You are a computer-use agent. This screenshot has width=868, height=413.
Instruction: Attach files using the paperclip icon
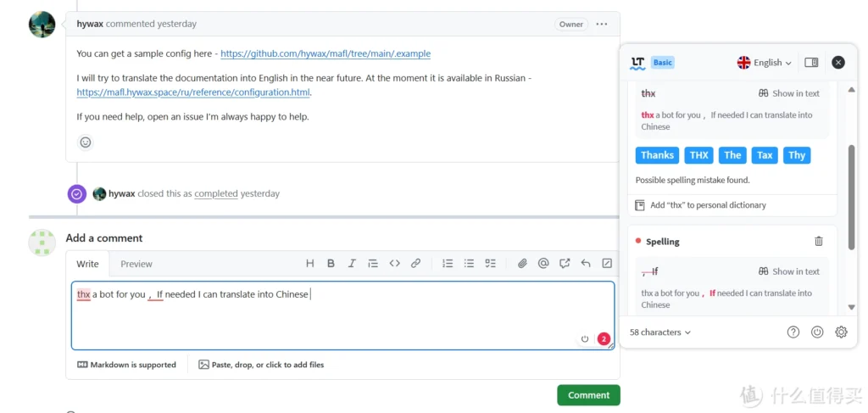(522, 264)
